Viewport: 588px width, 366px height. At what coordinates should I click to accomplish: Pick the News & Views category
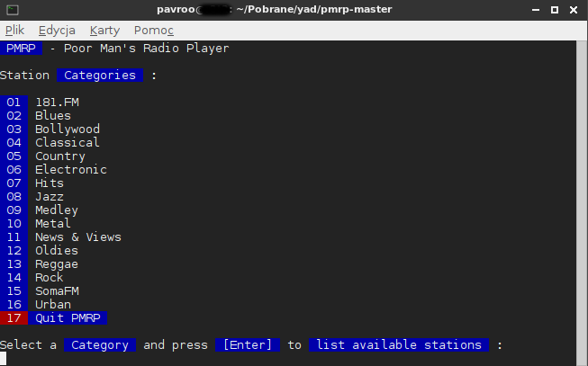pyautogui.click(x=77, y=237)
